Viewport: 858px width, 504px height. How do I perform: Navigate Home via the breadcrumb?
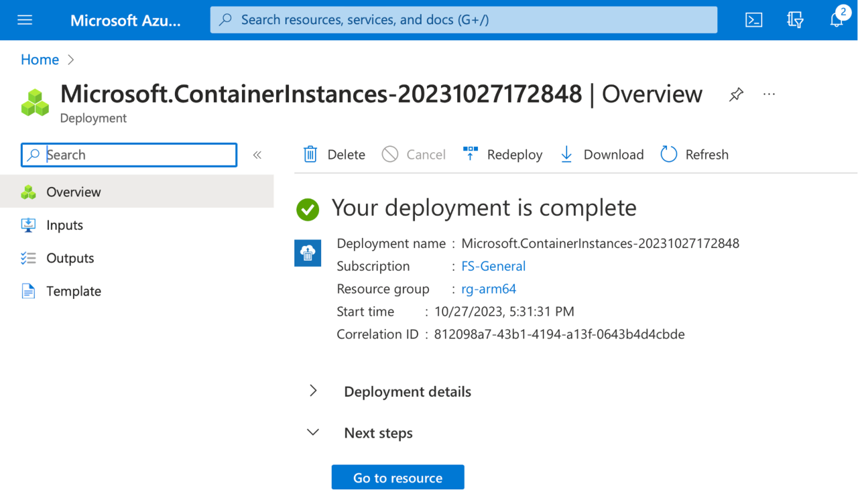pos(40,59)
